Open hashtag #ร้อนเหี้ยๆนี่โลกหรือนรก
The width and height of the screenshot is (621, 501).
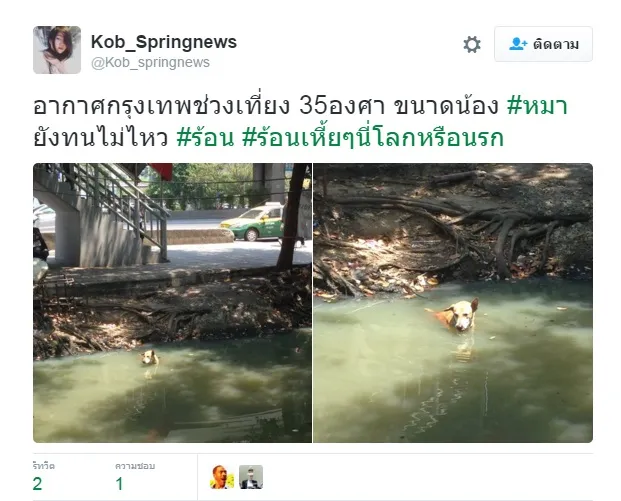tap(372, 137)
